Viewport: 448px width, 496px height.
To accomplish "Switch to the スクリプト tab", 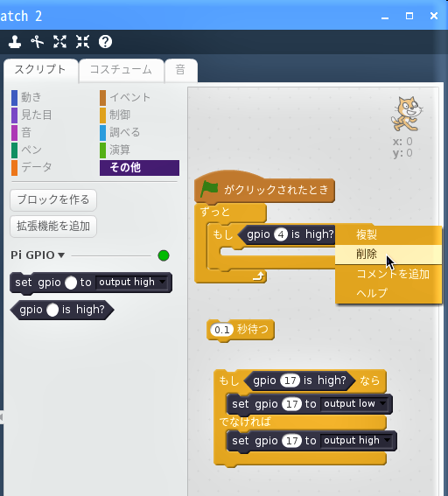I will pos(40,70).
